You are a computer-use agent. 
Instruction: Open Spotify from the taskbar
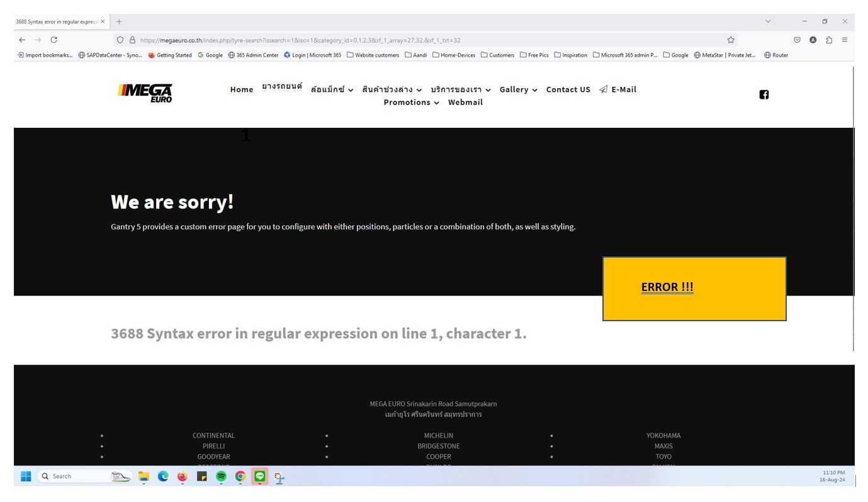221,477
